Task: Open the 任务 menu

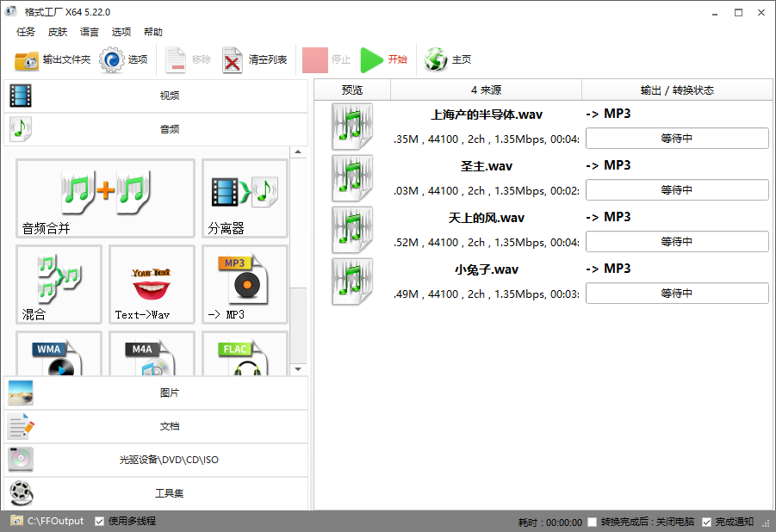Action: coord(26,32)
